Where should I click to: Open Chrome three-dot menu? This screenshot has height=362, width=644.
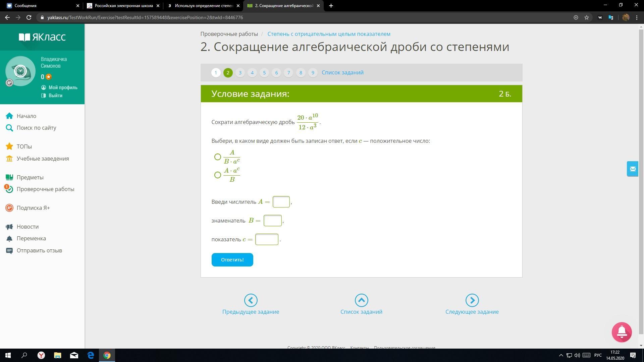[x=637, y=17]
